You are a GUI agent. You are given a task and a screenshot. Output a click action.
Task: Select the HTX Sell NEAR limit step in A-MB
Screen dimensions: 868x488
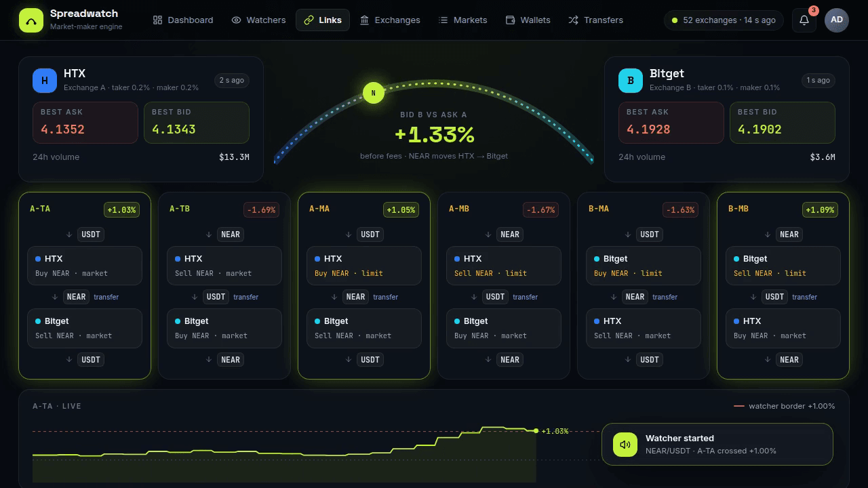pyautogui.click(x=504, y=266)
